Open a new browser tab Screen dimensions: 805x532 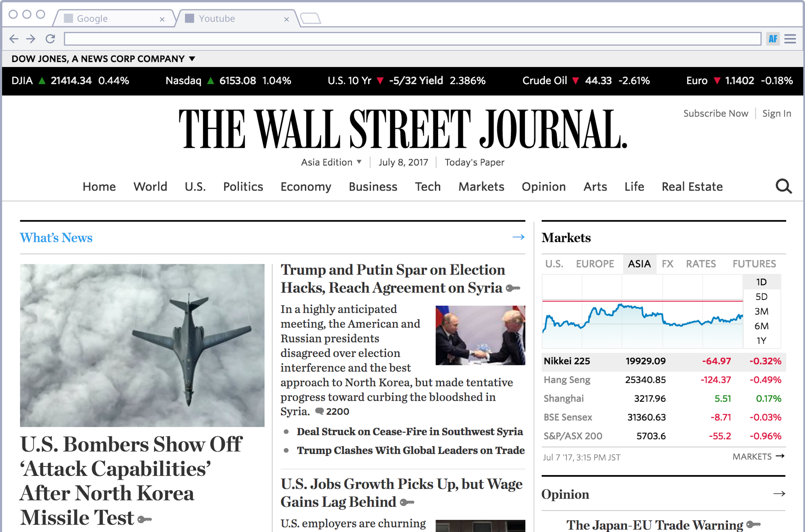311,18
